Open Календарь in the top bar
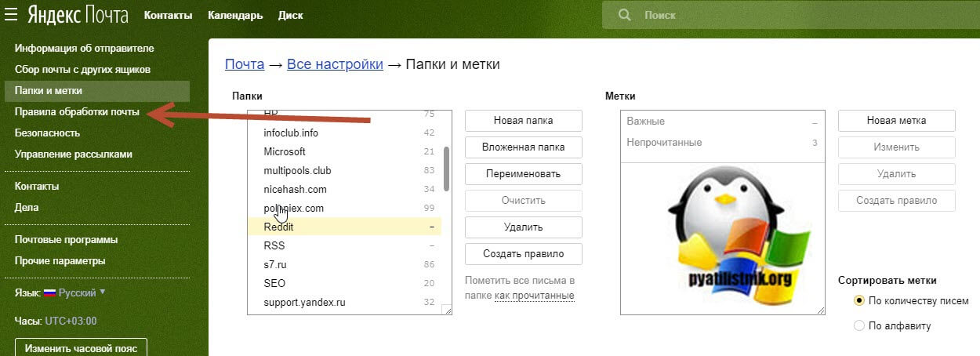Screen dimensions: 980x356 click(x=235, y=15)
